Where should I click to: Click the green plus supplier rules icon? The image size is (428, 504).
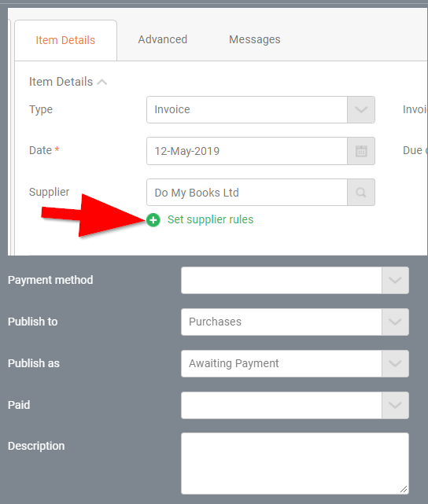(153, 220)
